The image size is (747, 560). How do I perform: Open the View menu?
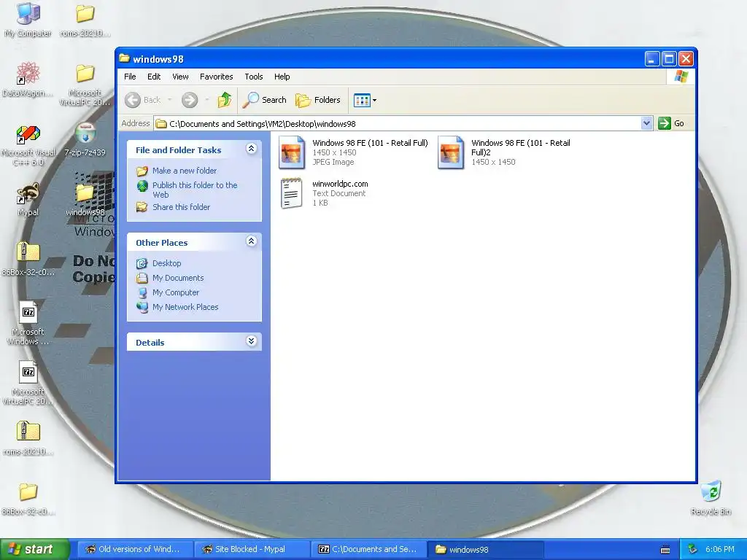pyautogui.click(x=180, y=77)
